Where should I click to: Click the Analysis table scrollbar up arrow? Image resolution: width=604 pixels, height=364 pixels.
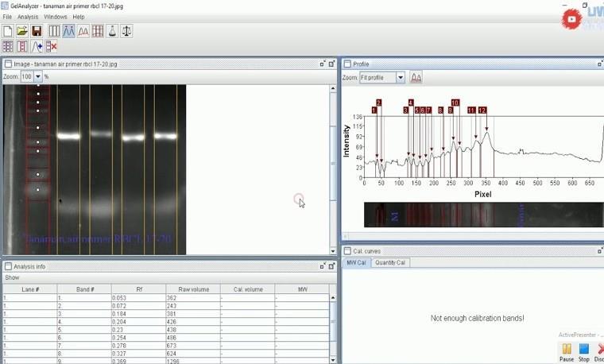click(333, 298)
